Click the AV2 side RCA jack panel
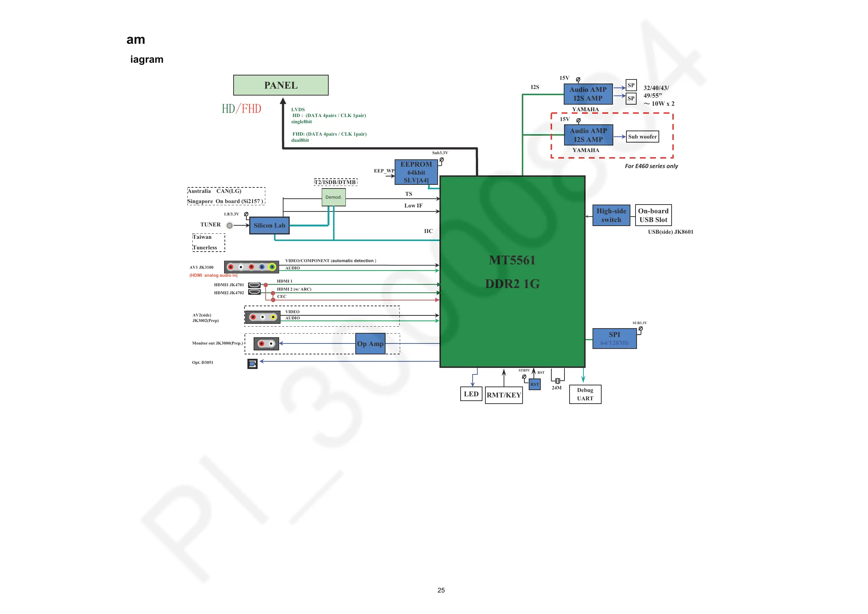The width and height of the screenshot is (868, 614). click(x=263, y=317)
